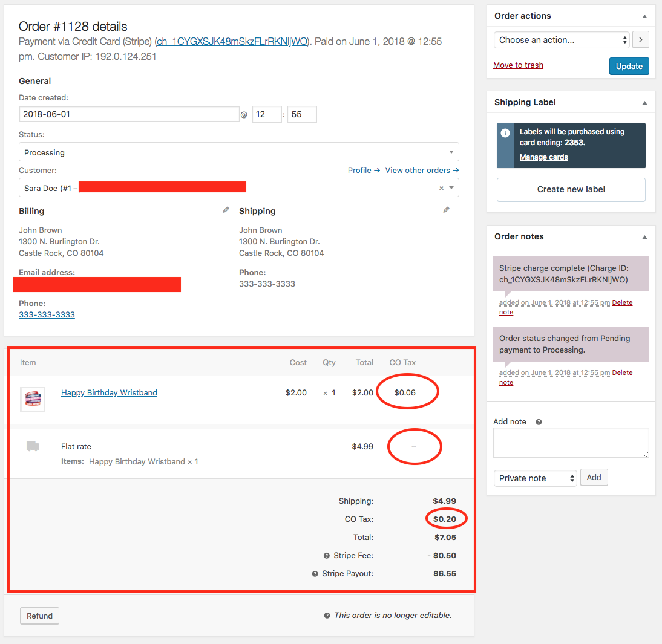Open the Happy Birthday Wristband product thumbnail
The image size is (662, 644).
[x=33, y=399]
